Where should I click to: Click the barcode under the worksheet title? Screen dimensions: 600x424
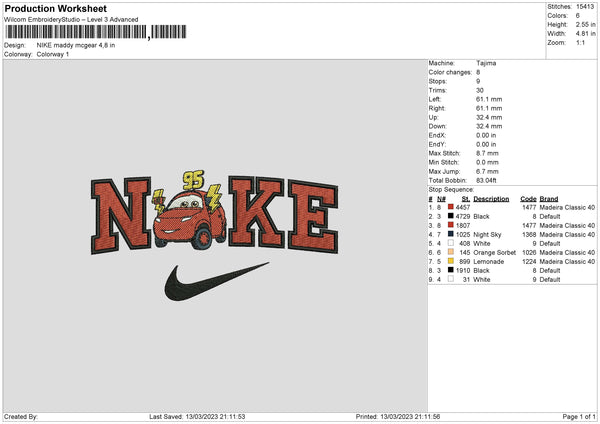pos(96,32)
